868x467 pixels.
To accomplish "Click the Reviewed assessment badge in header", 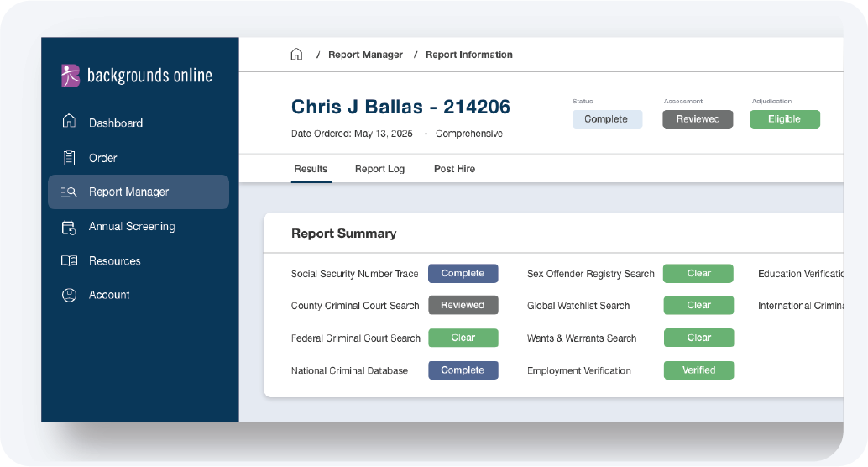I will 698,119.
